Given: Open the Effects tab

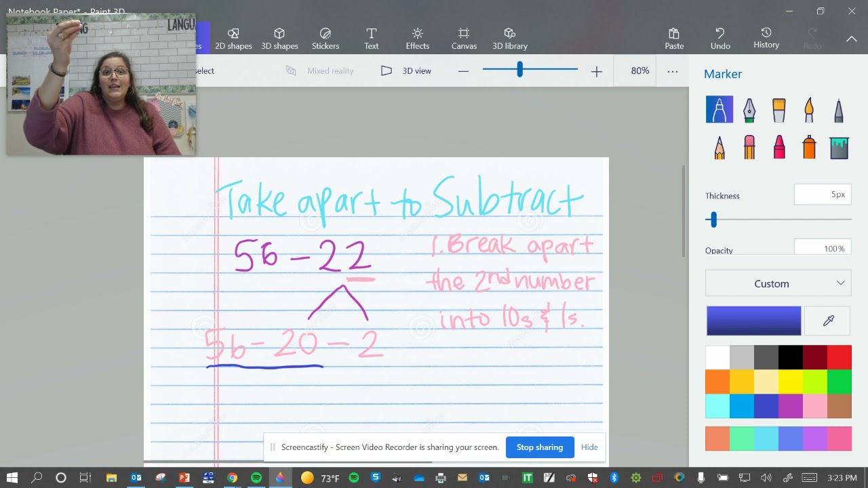Looking at the screenshot, I should point(418,39).
